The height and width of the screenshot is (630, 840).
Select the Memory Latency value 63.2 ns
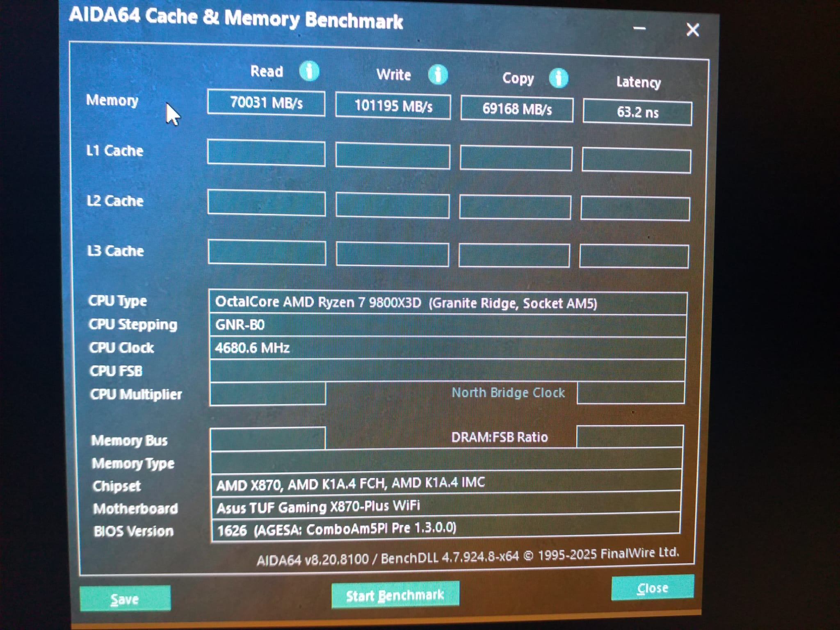(637, 112)
